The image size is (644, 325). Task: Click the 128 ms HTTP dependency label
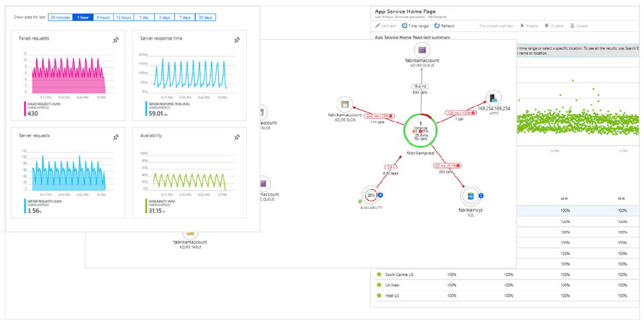point(460,112)
